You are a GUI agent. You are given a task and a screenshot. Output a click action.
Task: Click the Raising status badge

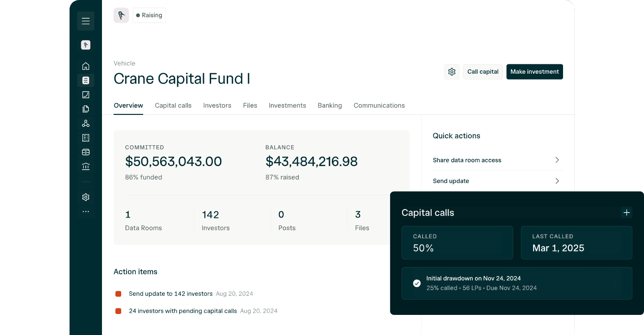pyautogui.click(x=149, y=15)
